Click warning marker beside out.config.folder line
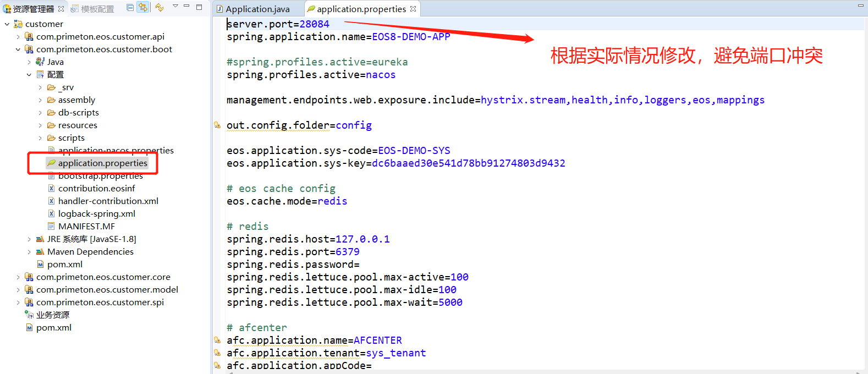868x374 pixels. (x=217, y=125)
